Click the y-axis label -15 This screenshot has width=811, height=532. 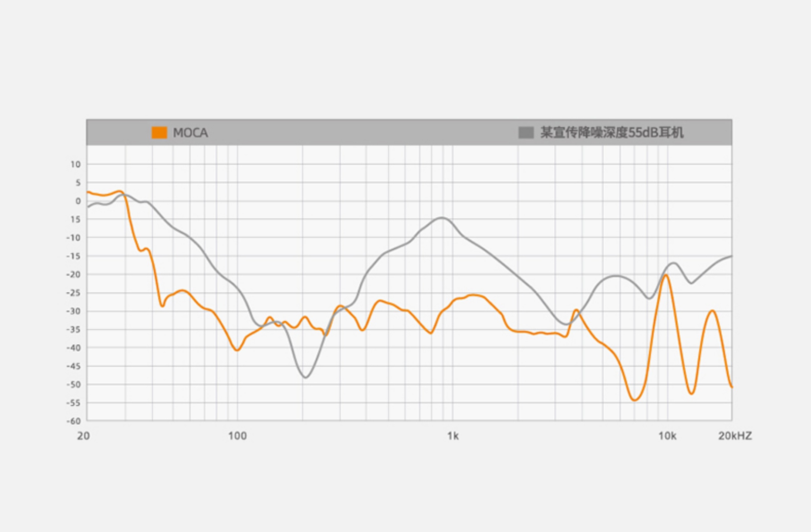pos(74,256)
